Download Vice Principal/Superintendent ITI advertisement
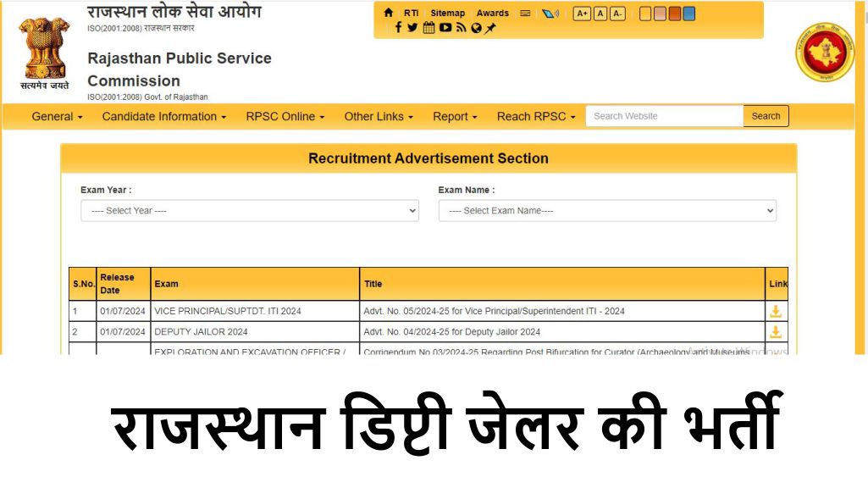 tap(776, 311)
